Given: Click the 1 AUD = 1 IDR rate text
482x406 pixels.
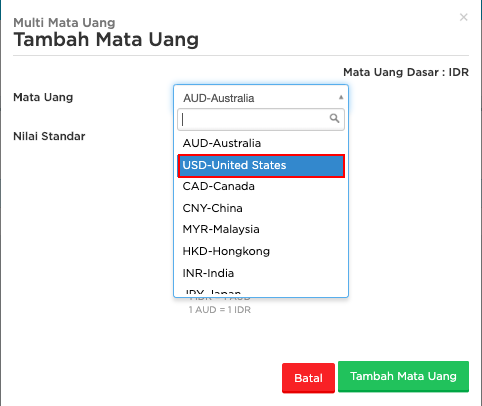Looking at the screenshot, I should pyautogui.click(x=220, y=310).
